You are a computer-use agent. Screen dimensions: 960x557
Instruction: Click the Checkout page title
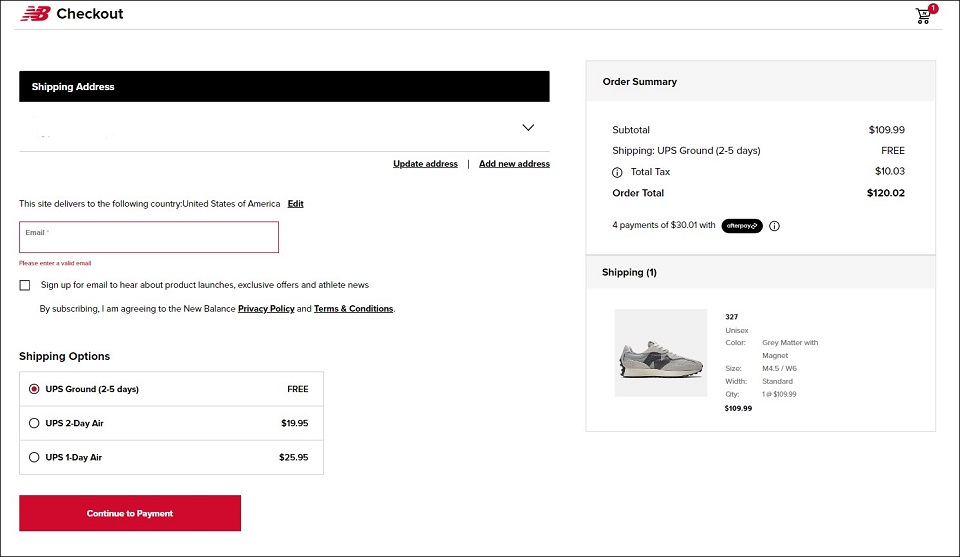click(x=89, y=13)
